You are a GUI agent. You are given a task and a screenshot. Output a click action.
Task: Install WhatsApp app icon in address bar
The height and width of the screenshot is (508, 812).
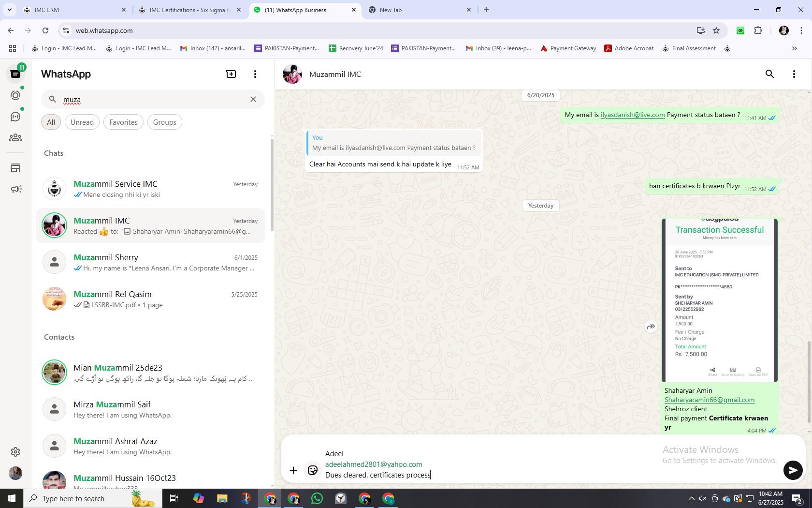(700, 30)
